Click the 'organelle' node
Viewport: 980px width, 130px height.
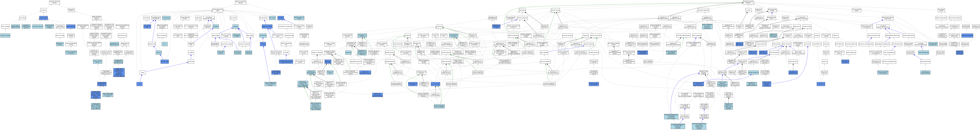(x=198, y=18)
